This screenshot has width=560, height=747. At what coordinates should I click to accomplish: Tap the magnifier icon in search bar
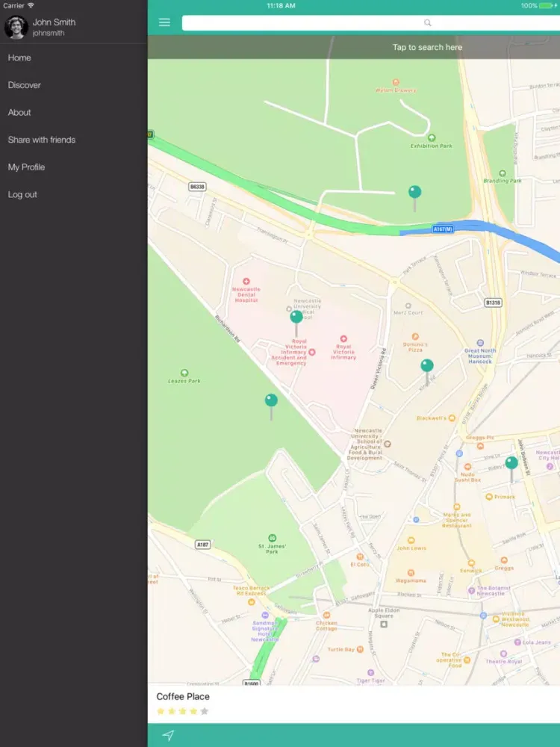tap(428, 22)
